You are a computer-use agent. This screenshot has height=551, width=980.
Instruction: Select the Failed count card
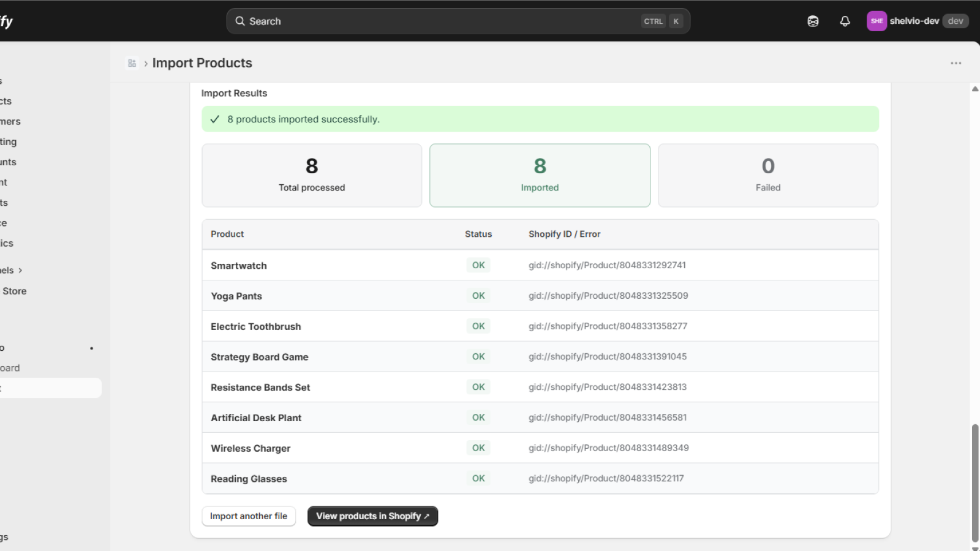click(768, 175)
